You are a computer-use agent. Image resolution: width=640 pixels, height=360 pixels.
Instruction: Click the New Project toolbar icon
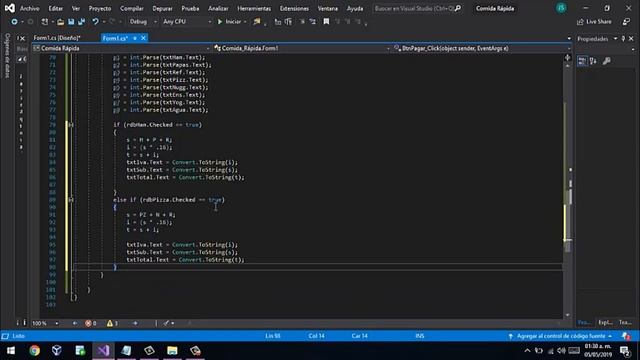click(x=44, y=22)
